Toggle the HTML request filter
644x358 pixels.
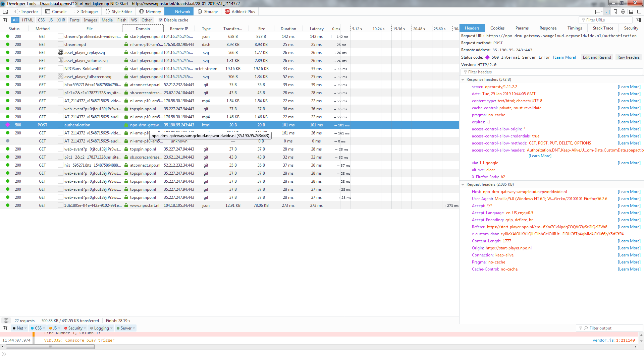point(28,20)
